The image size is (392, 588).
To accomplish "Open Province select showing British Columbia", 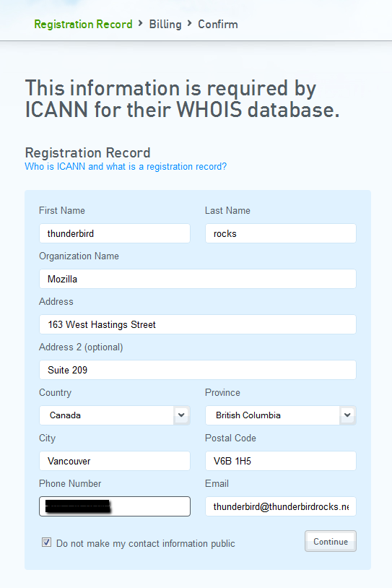I will tap(281, 415).
